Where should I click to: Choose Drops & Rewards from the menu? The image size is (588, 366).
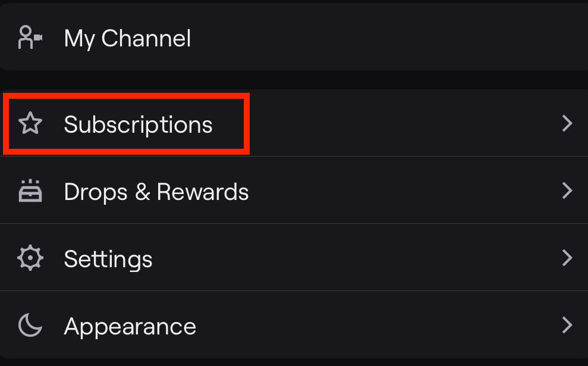156,191
